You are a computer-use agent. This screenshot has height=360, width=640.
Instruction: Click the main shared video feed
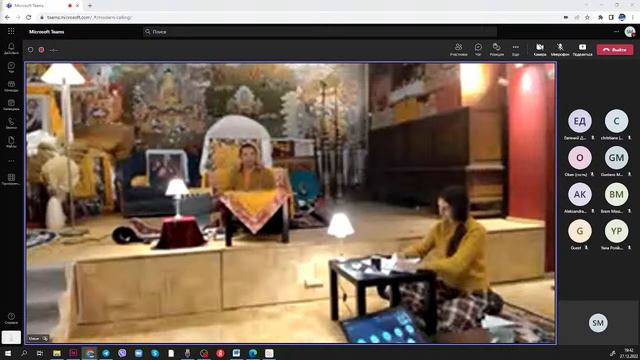point(291,203)
